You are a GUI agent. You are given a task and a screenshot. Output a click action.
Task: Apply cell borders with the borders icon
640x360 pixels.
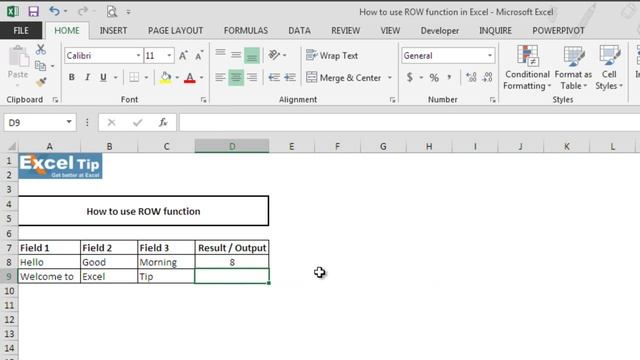click(x=134, y=77)
